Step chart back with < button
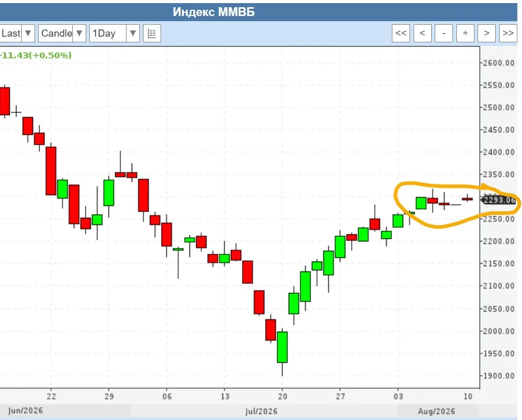Viewport: 522px width, 420px height. point(422,34)
